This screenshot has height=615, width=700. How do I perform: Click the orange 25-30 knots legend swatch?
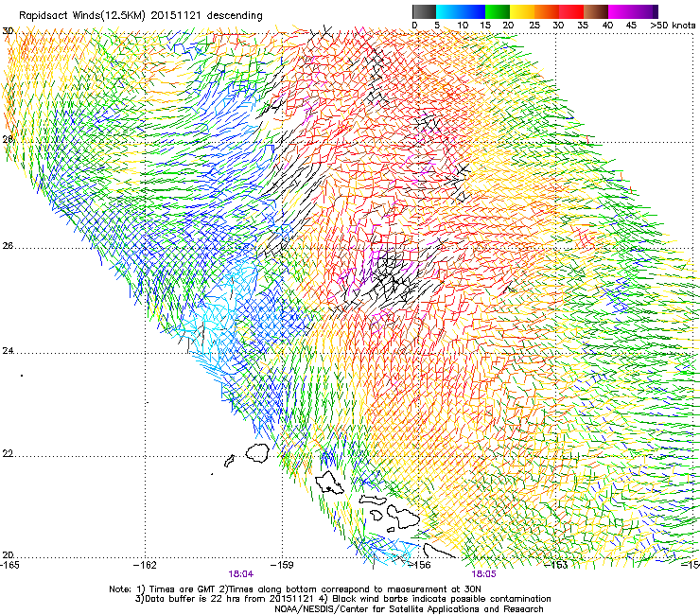tap(547, 11)
